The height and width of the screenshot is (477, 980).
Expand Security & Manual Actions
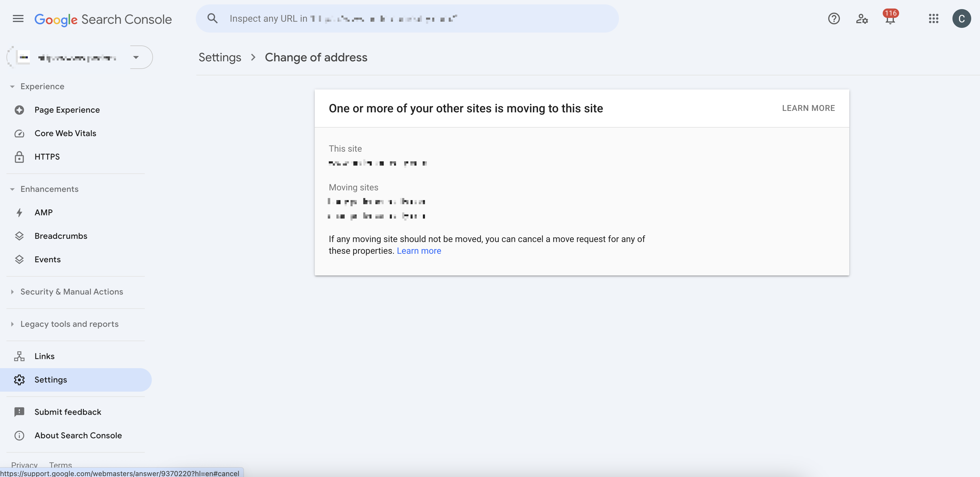coord(72,292)
